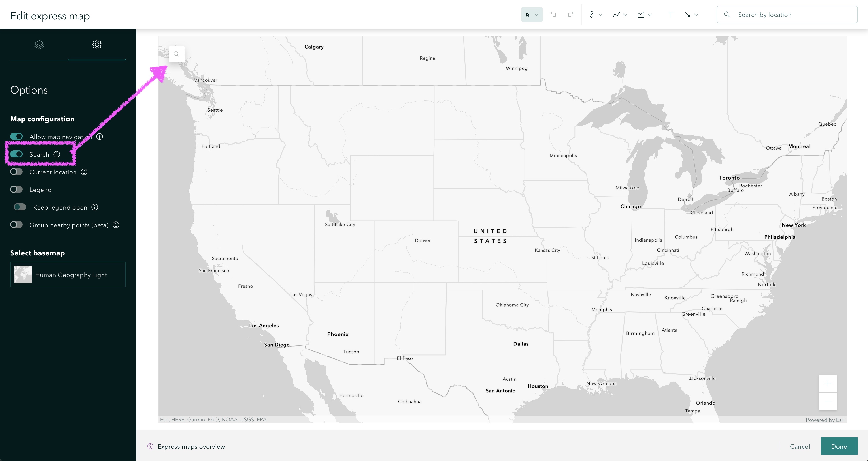Viewport: 868px width, 461px height.
Task: Open the arrow tool dropdown
Action: click(x=697, y=15)
